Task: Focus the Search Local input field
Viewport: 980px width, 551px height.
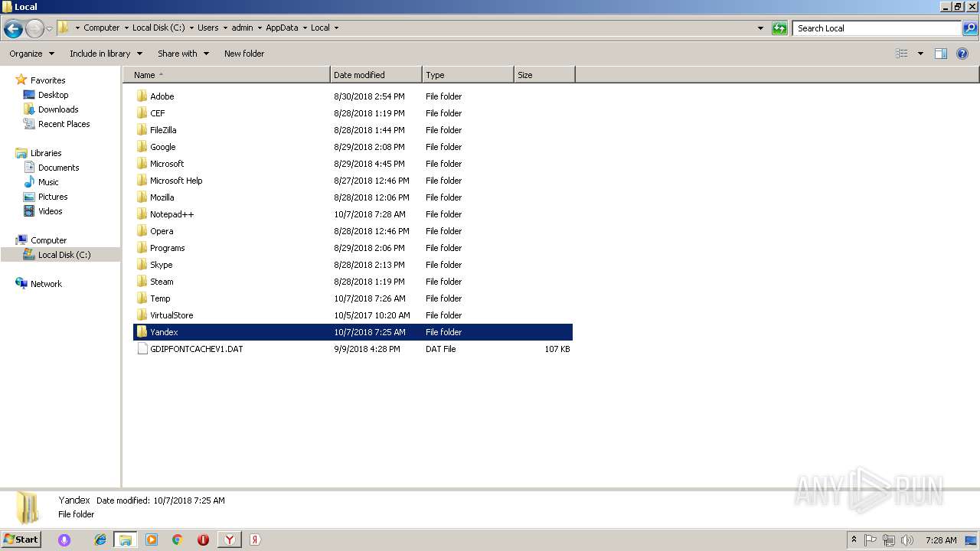Action: (877, 28)
